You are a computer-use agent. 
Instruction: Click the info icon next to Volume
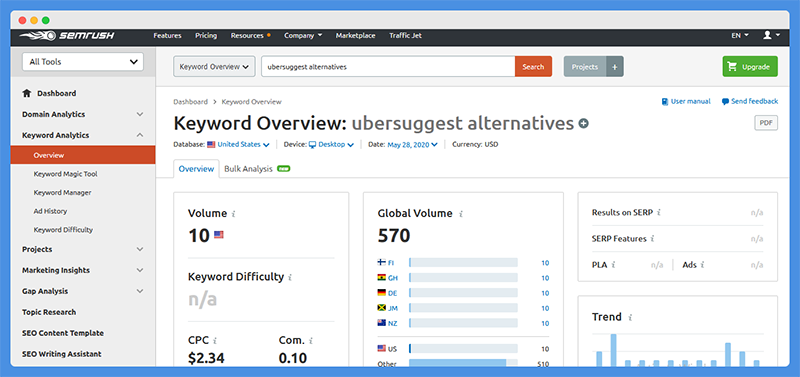[x=234, y=214]
